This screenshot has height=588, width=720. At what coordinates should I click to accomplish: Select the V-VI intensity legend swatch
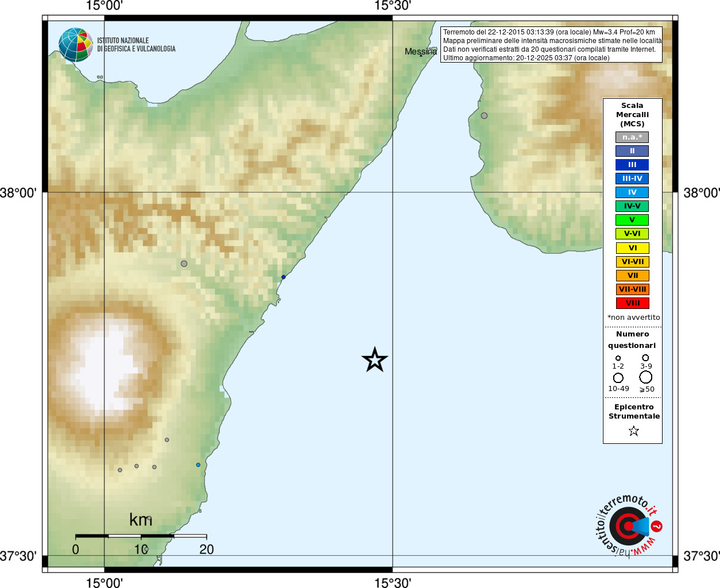[x=632, y=234]
